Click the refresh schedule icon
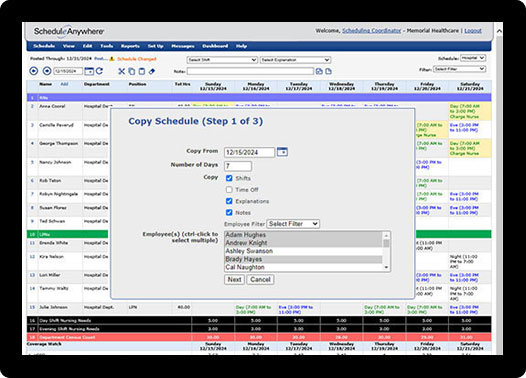The width and height of the screenshot is (526, 378). pyautogui.click(x=99, y=71)
